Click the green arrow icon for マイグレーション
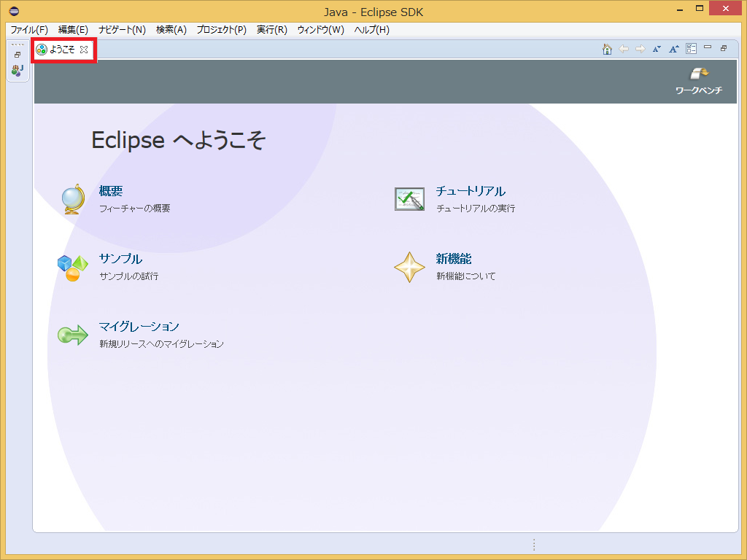This screenshot has height=560, width=747. [72, 335]
